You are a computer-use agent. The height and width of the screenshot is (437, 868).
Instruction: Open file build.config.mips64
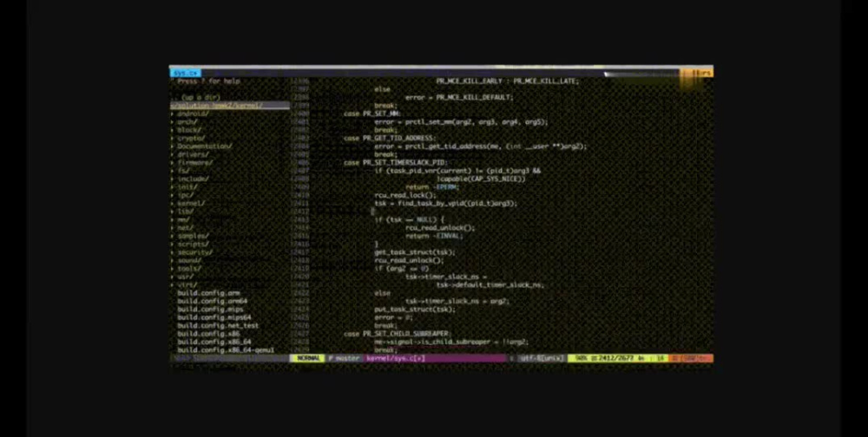pyautogui.click(x=214, y=317)
